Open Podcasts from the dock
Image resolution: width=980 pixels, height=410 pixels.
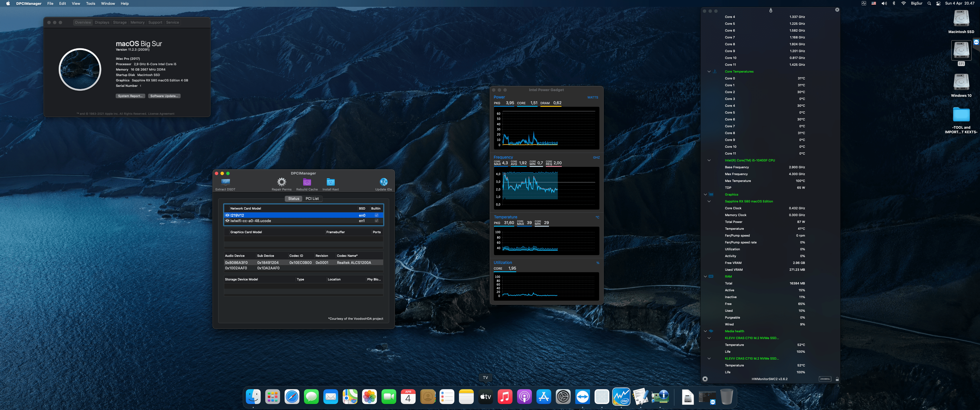524,397
